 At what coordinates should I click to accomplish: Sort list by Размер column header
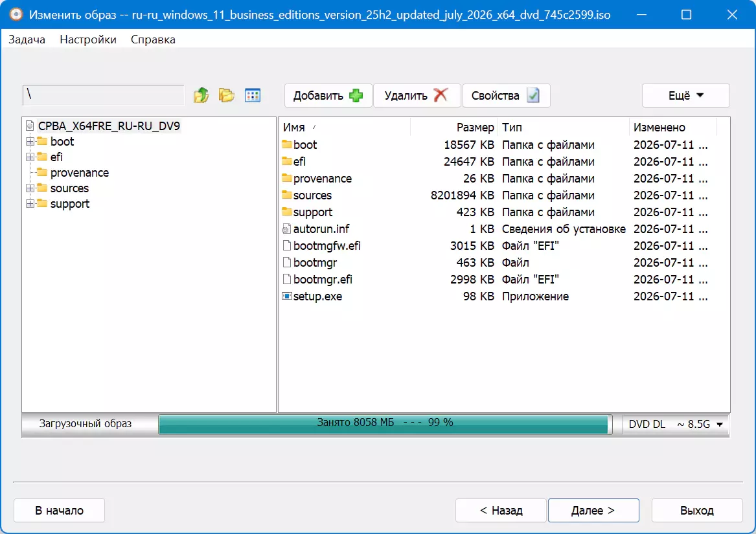pyautogui.click(x=454, y=128)
